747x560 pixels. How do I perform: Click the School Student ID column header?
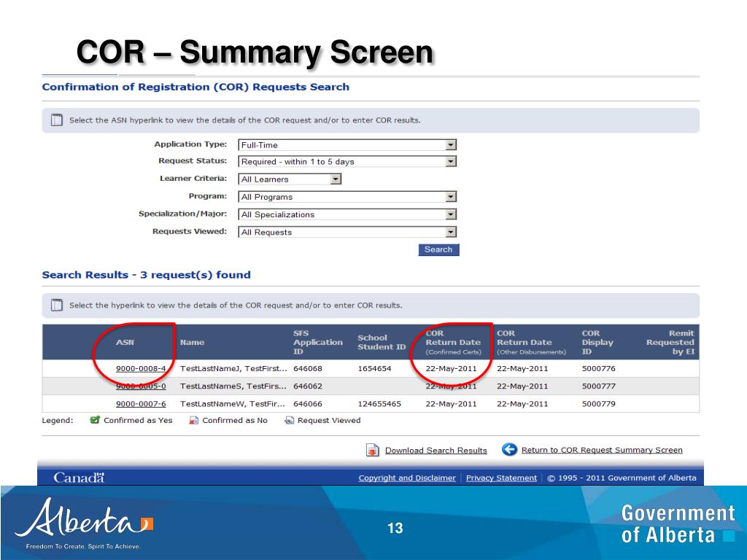[382, 343]
